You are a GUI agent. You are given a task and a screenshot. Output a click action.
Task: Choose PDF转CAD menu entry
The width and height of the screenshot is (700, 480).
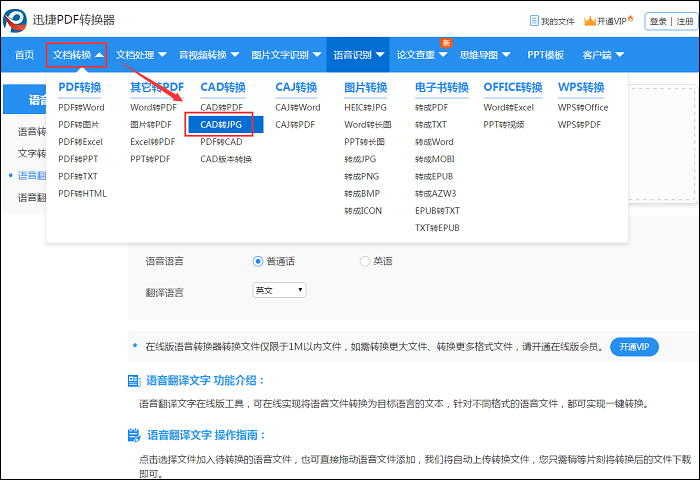221,142
